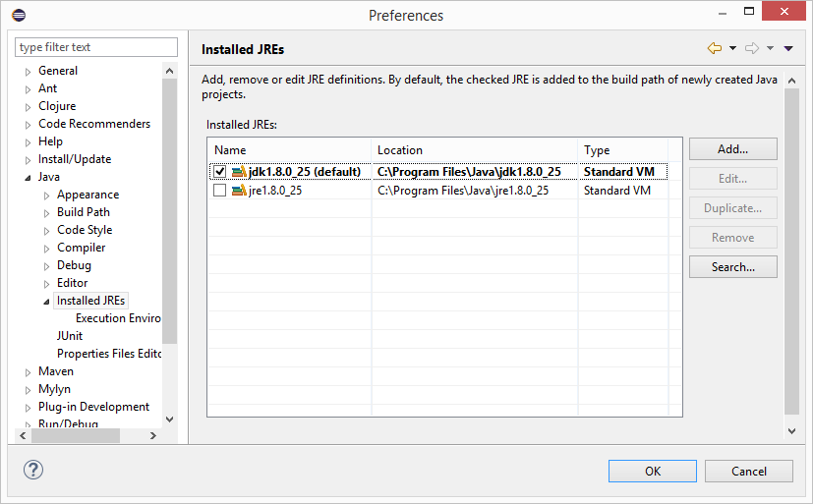
Task: Open the back history dropdown arrow
Action: [732, 48]
